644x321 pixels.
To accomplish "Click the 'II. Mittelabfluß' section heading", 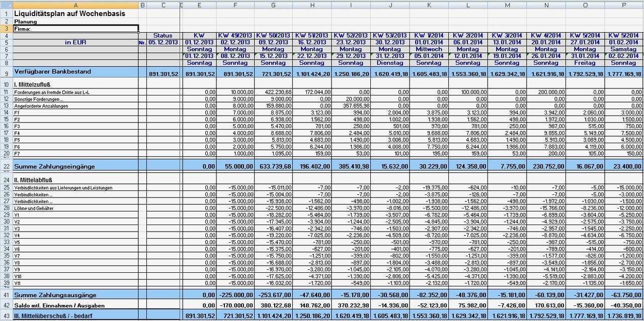I will [33, 179].
